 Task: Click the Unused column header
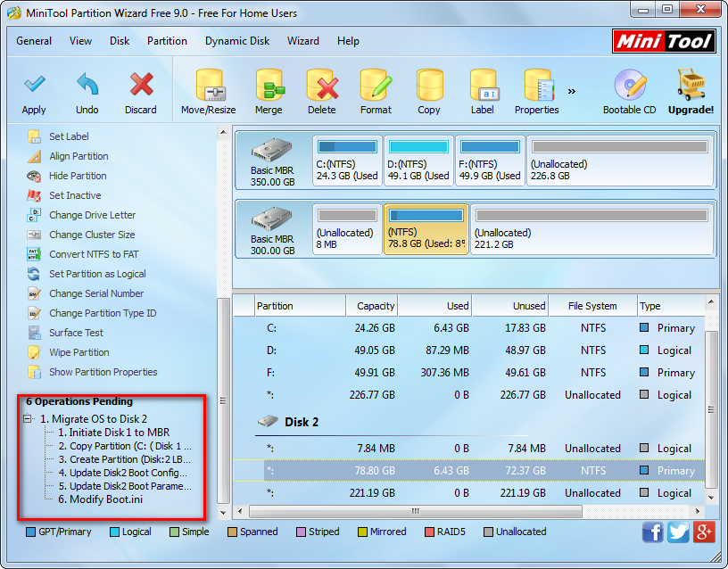coord(510,306)
